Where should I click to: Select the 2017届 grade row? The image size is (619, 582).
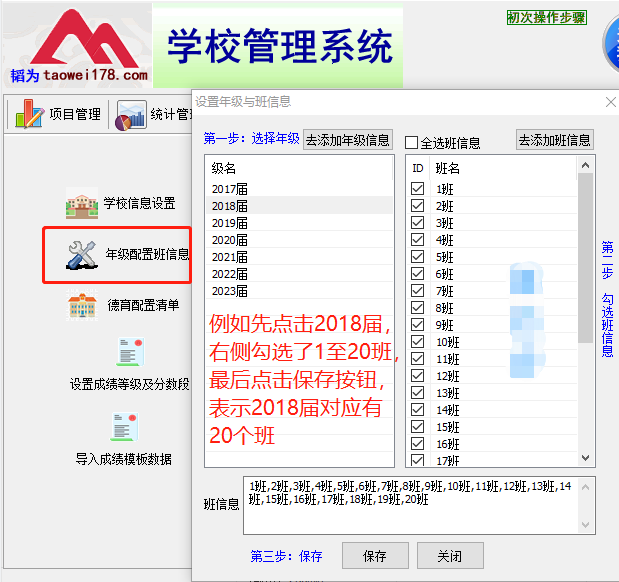click(299, 189)
